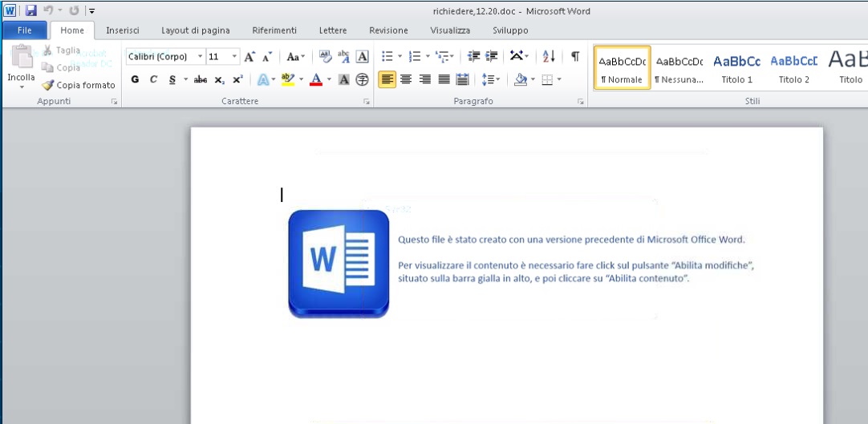Apply the Titolo 1 style
This screenshot has width=868, height=424.
[x=736, y=67]
